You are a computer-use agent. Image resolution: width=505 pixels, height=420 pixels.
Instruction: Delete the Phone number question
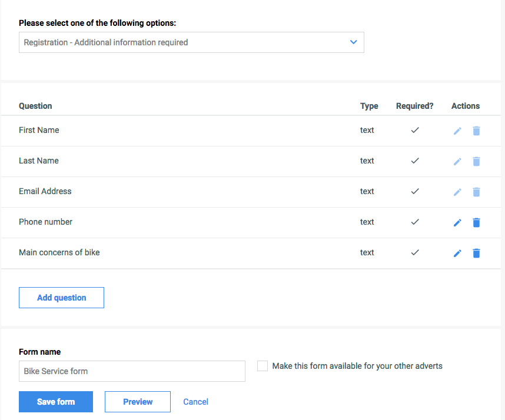(476, 222)
